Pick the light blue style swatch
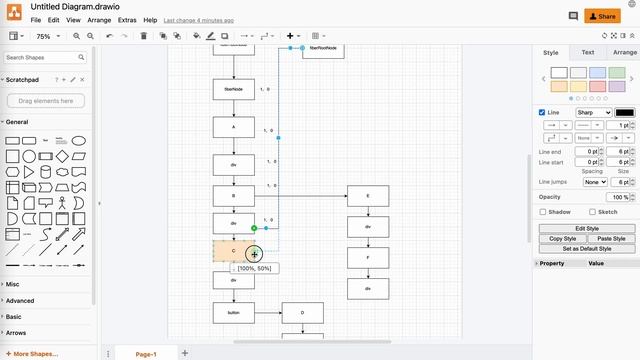The image size is (640, 360). [597, 73]
